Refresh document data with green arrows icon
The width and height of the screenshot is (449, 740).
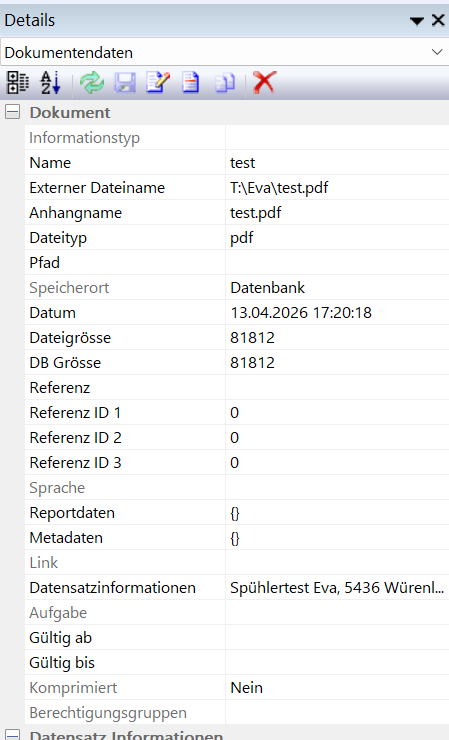92,83
